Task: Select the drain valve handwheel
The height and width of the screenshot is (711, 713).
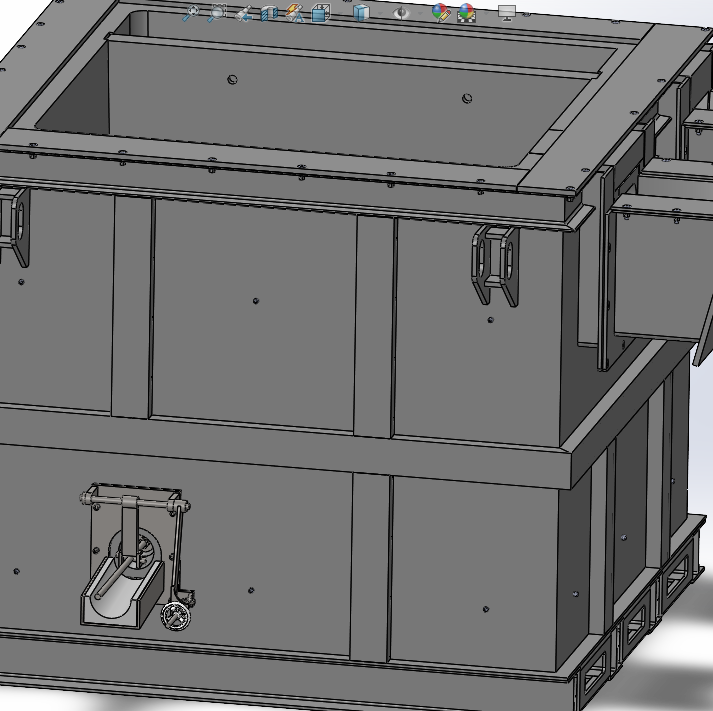Action: pos(177,614)
